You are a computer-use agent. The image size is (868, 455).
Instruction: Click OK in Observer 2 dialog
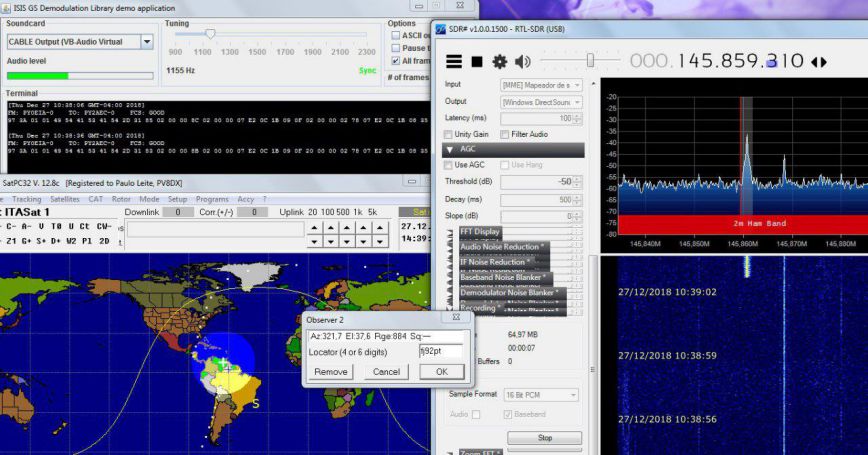click(x=441, y=371)
